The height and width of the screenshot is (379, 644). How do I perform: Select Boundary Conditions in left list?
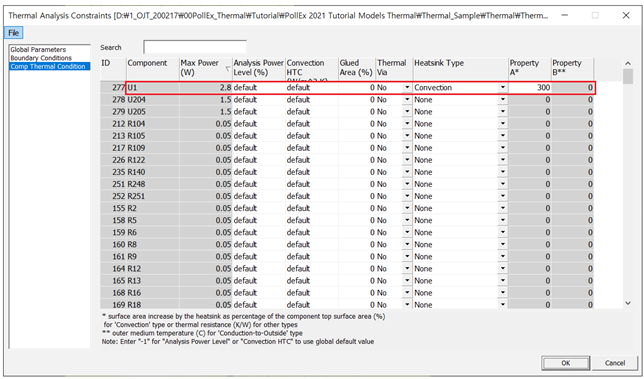tap(41, 58)
